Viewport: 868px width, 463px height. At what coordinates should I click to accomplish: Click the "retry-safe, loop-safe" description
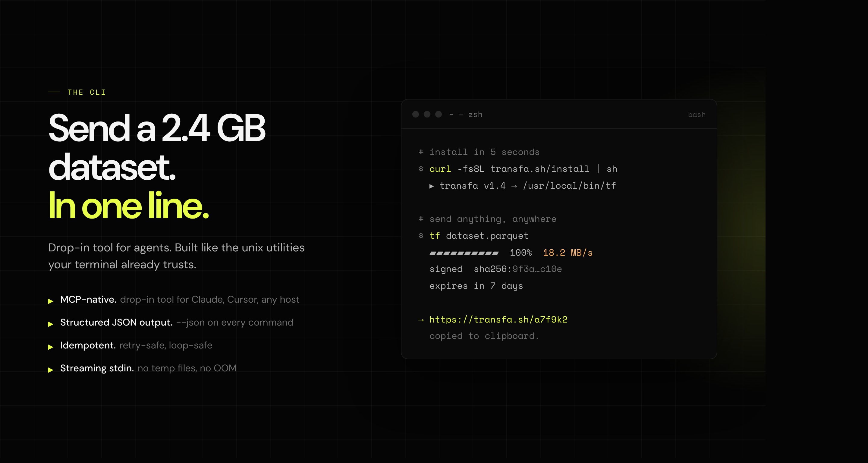(166, 345)
